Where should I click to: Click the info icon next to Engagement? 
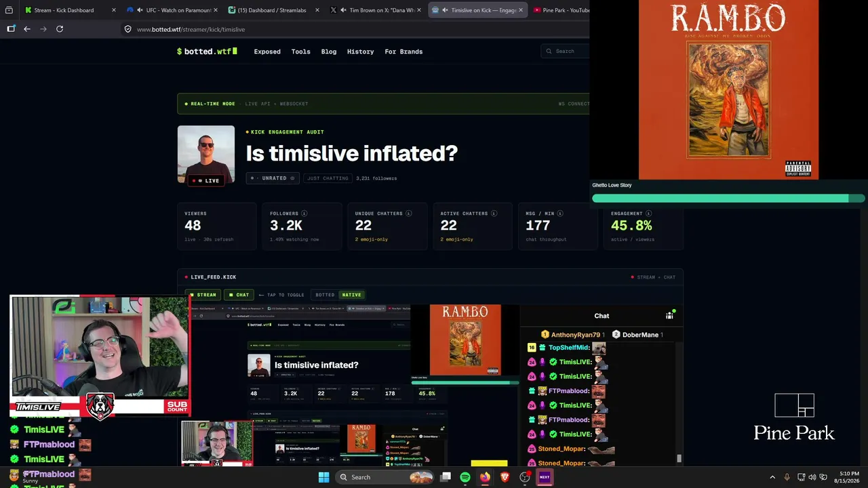[648, 213]
